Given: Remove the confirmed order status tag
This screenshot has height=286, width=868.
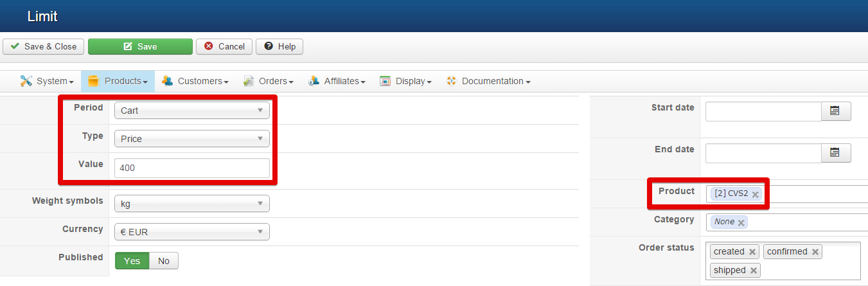Looking at the screenshot, I should 815,252.
